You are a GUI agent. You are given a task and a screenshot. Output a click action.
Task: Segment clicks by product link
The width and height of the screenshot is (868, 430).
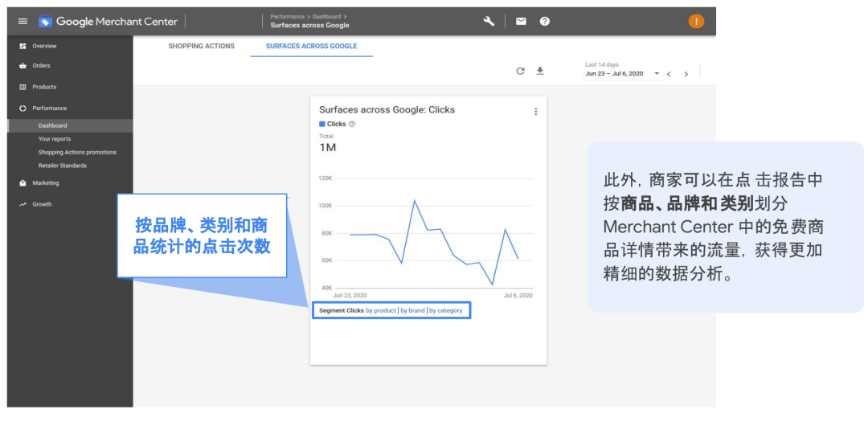pos(381,310)
